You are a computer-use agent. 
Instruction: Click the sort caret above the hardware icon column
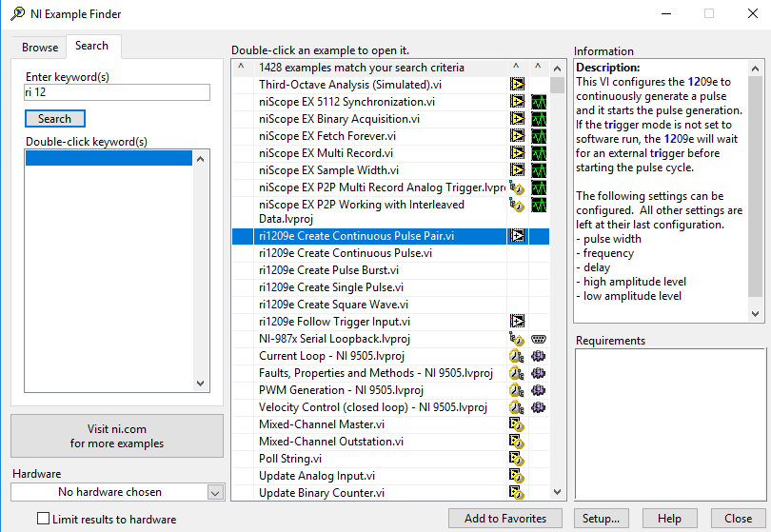pyautogui.click(x=538, y=67)
